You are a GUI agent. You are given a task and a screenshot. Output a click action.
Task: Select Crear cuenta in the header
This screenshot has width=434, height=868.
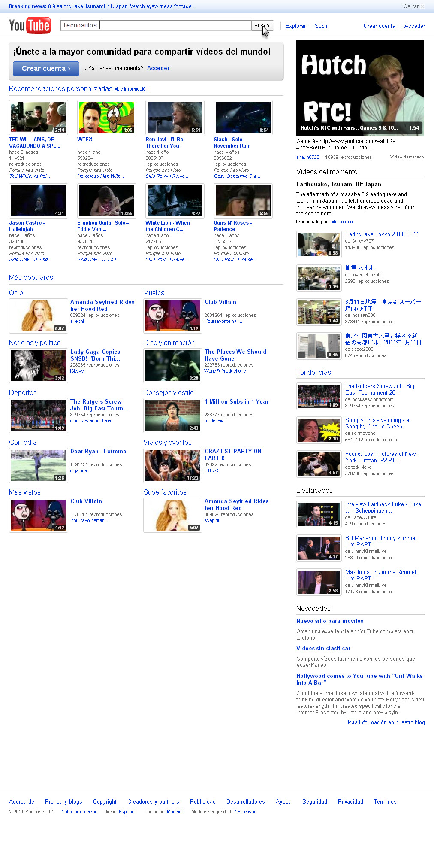pos(380,26)
